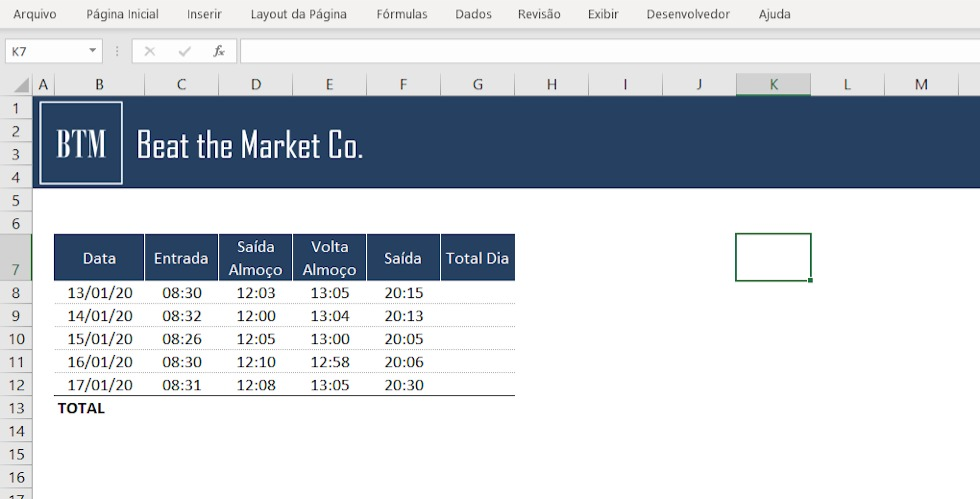Open the Arquivo menu
The height and width of the screenshot is (499, 980).
point(34,14)
